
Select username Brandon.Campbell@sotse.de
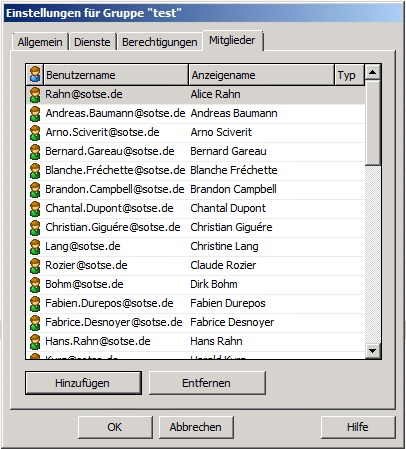pos(115,189)
